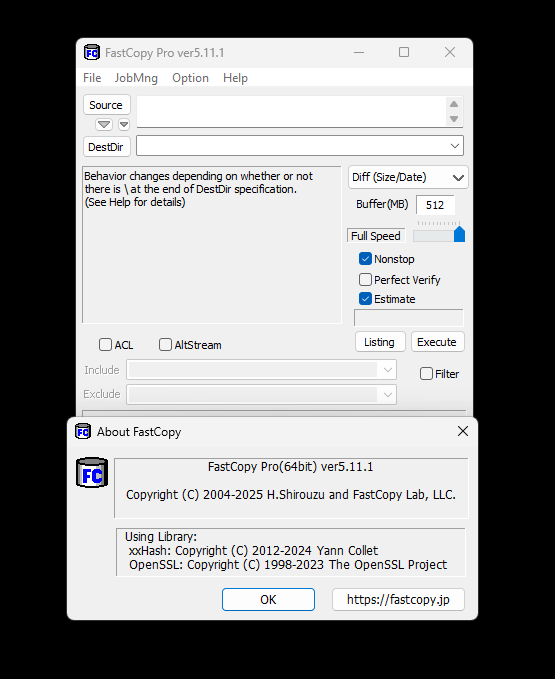Click the Buffer(MB) input field
555x679 pixels.
pyautogui.click(x=435, y=205)
